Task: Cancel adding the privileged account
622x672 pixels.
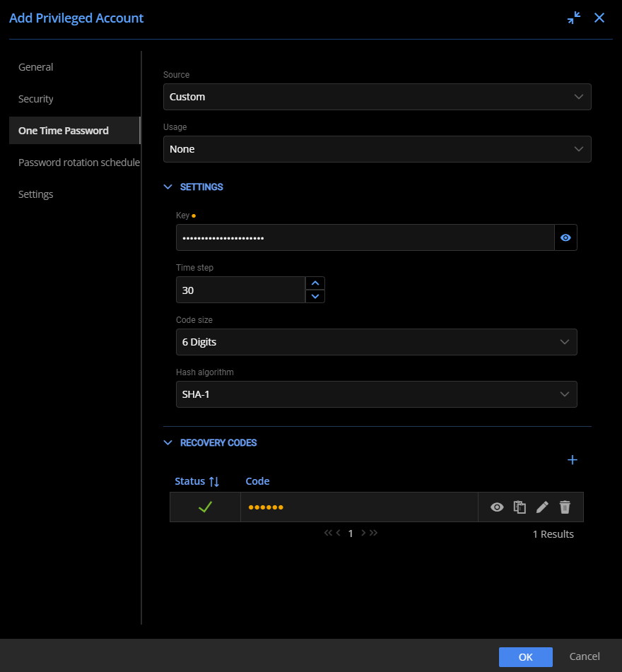Action: click(585, 656)
